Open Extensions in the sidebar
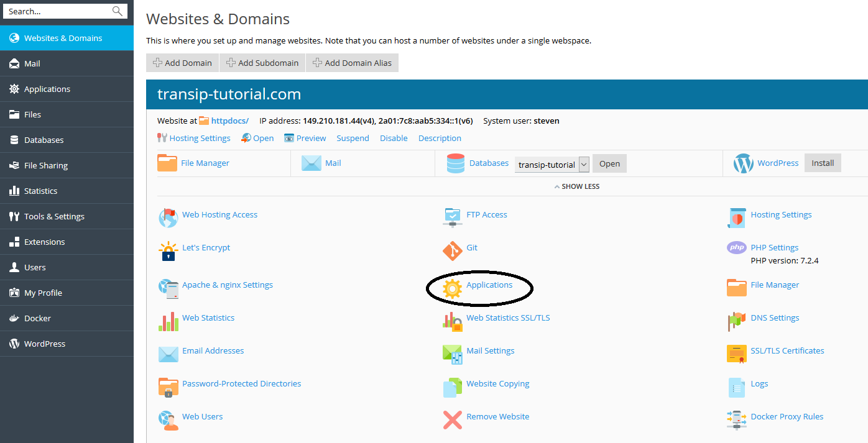868x443 pixels. pyautogui.click(x=67, y=242)
